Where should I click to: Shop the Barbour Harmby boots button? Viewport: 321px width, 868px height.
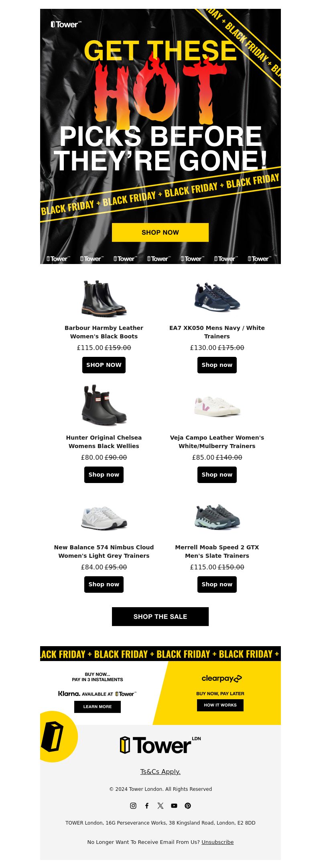click(104, 365)
